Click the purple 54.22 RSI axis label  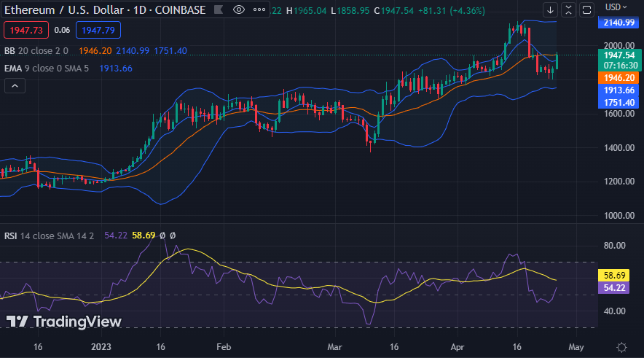(614, 288)
